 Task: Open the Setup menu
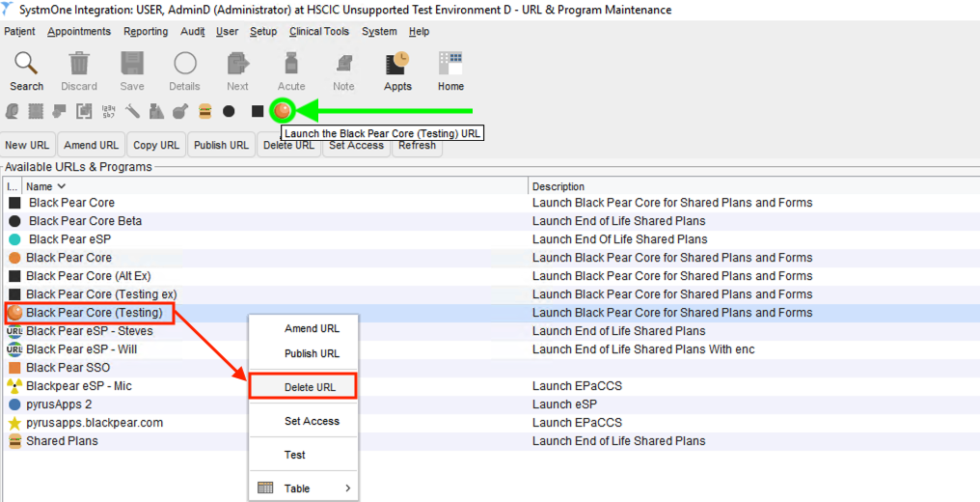tap(263, 31)
